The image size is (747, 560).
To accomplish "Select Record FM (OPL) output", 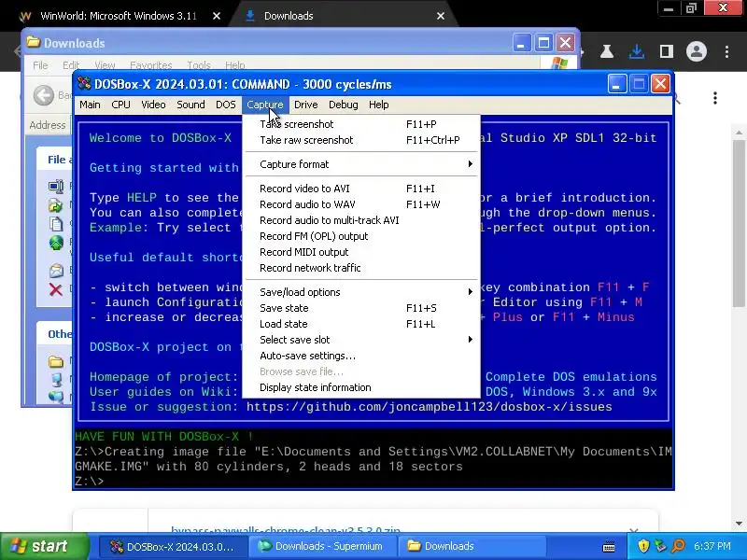I will (361, 236).
